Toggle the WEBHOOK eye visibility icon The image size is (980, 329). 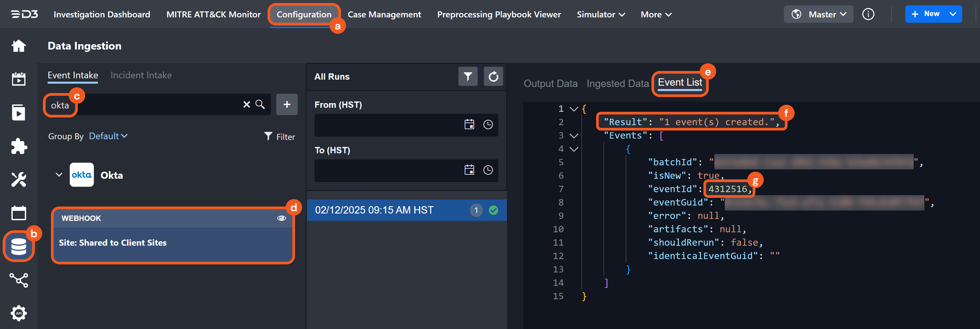pyautogui.click(x=281, y=218)
